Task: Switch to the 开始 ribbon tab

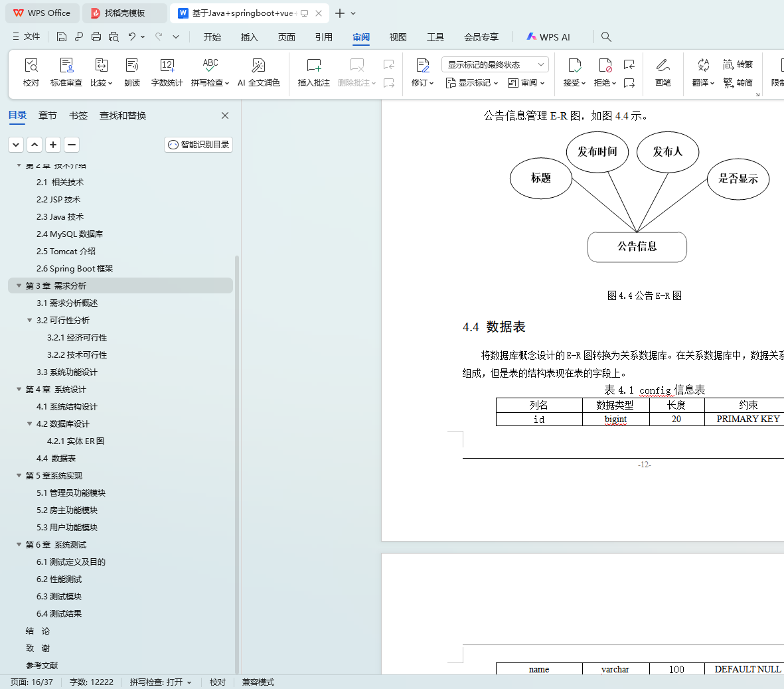Action: (212, 37)
